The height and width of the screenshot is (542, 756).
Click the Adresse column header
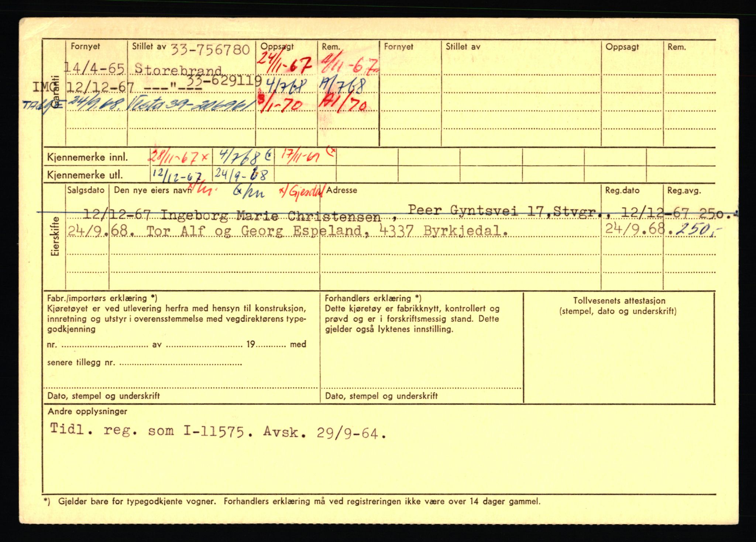click(x=342, y=190)
